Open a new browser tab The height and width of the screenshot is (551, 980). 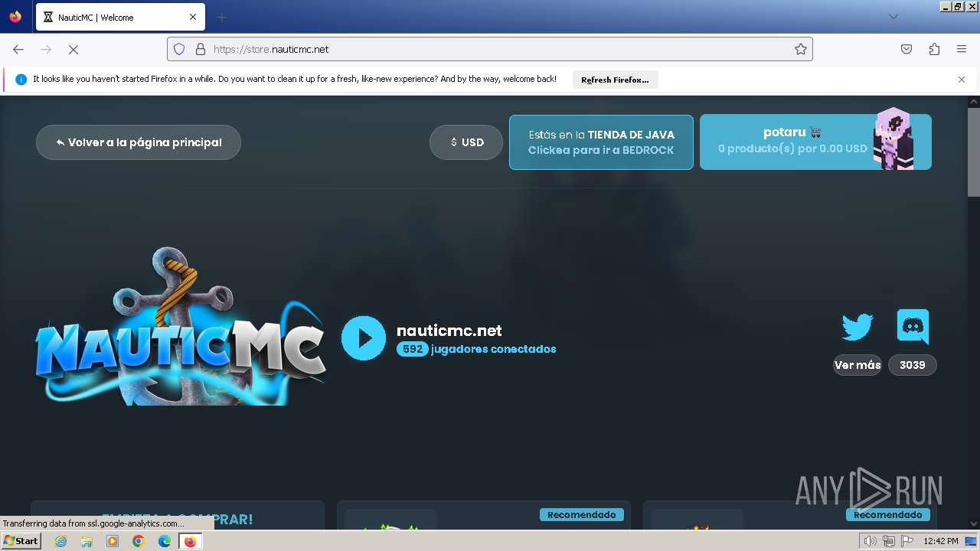(221, 17)
